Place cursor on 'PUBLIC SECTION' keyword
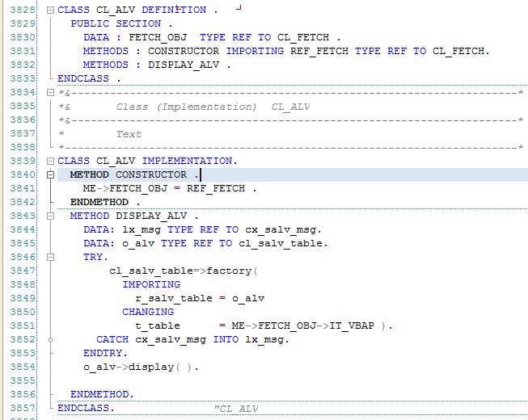This screenshot has width=528, height=420. coord(116,24)
